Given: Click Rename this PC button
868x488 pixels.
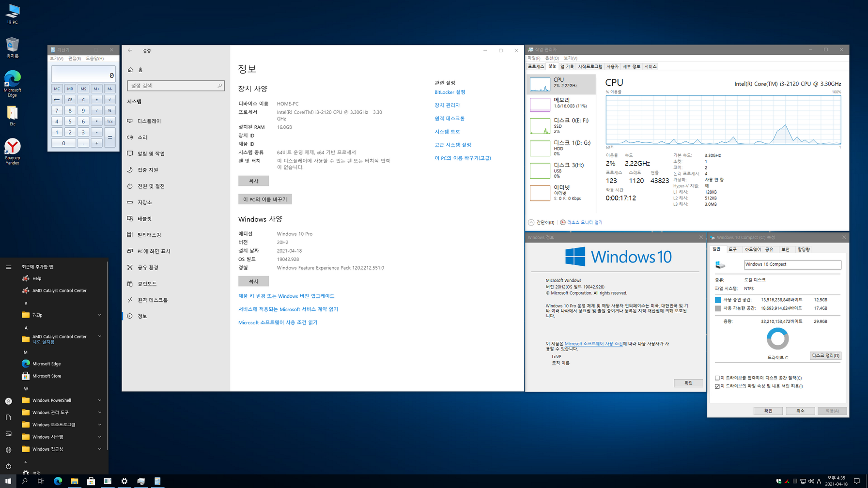Looking at the screenshot, I should [265, 199].
